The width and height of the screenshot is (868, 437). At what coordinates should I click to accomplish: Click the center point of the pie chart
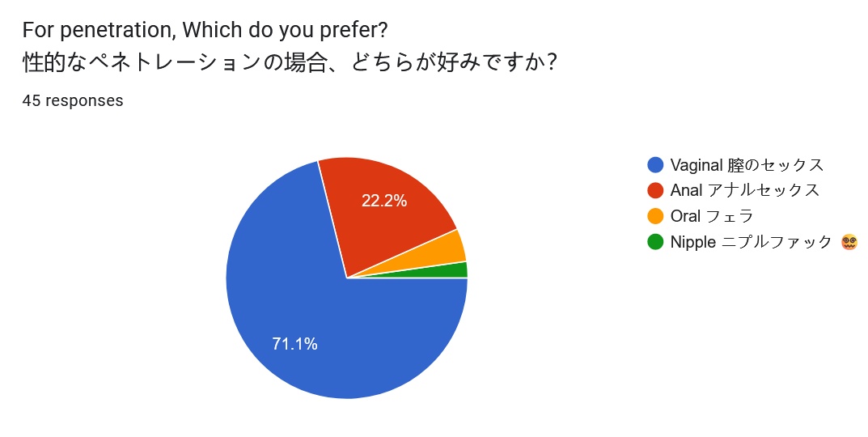tap(347, 278)
